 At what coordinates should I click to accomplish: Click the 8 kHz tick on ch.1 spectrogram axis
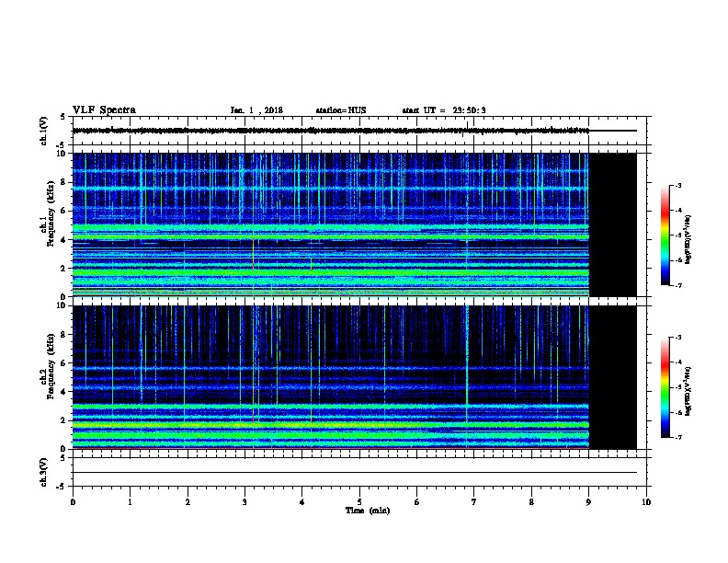pyautogui.click(x=63, y=182)
